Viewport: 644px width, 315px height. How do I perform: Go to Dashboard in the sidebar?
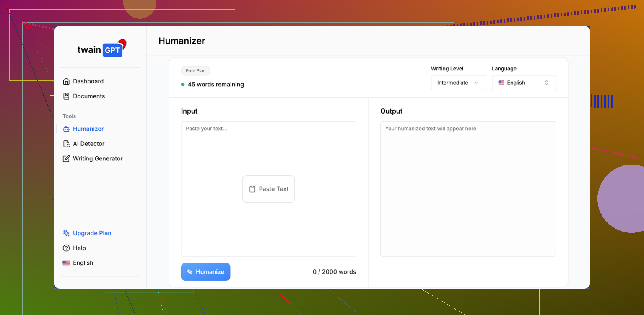(x=88, y=81)
